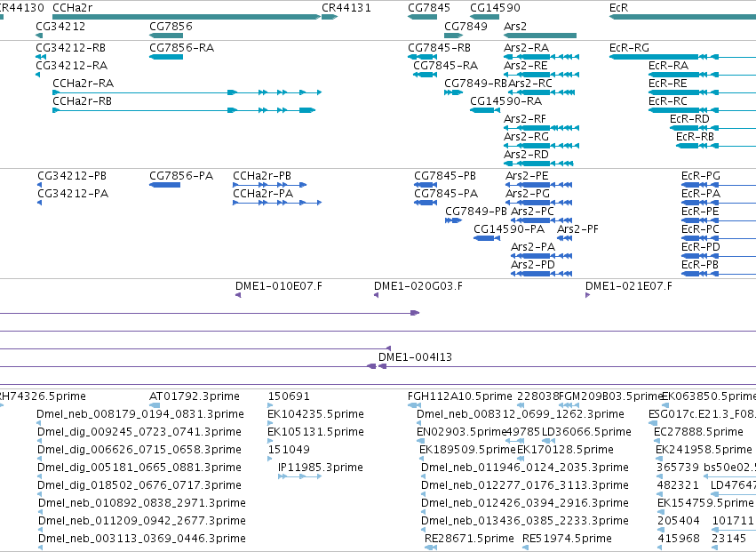
Task: Select the CCHa2r gene bar
Action: pyautogui.click(x=187, y=17)
